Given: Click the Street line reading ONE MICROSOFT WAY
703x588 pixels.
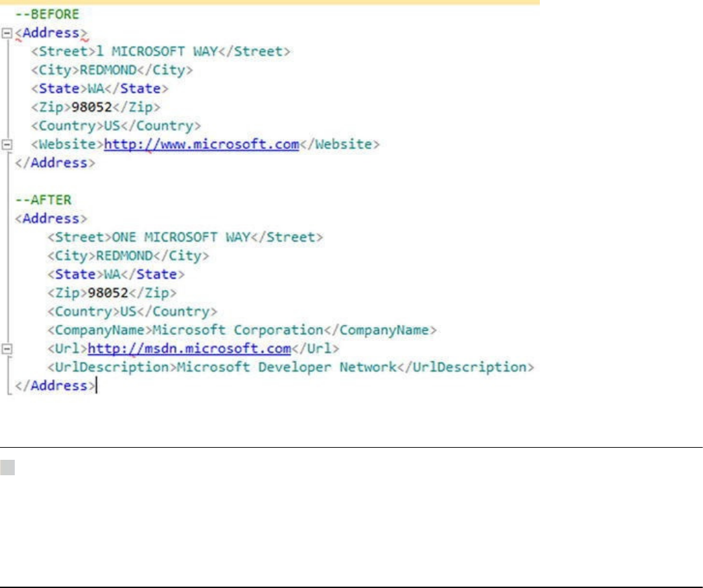Looking at the screenshot, I should click(185, 237).
